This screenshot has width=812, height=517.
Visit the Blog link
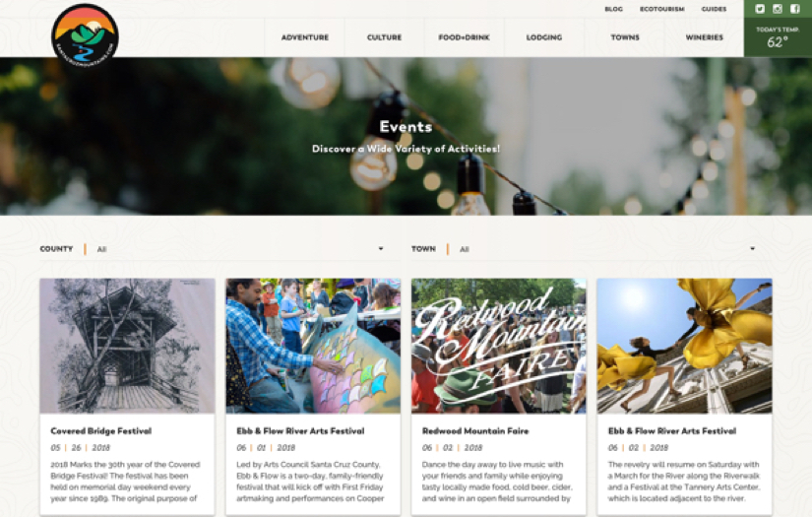(613, 9)
